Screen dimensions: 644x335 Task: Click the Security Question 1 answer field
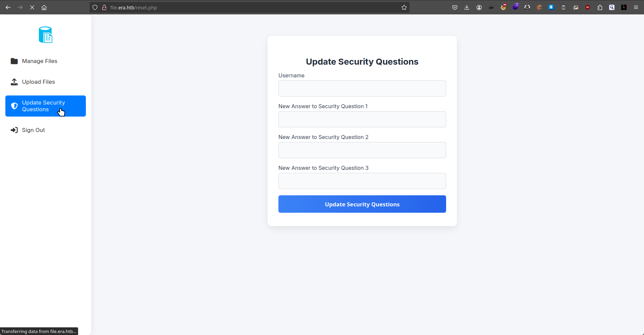362,119
